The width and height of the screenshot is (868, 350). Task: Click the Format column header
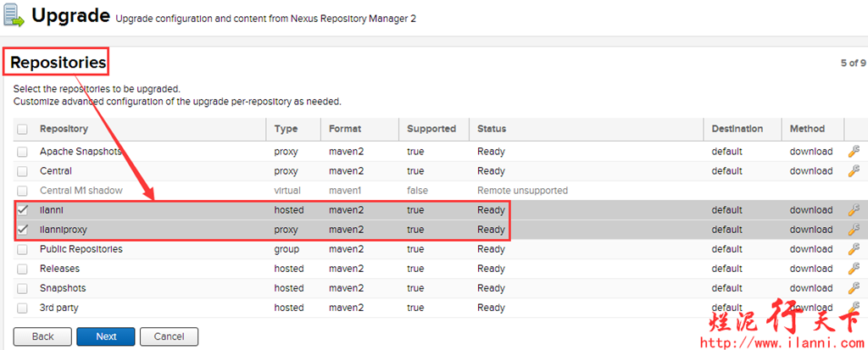[x=345, y=129]
